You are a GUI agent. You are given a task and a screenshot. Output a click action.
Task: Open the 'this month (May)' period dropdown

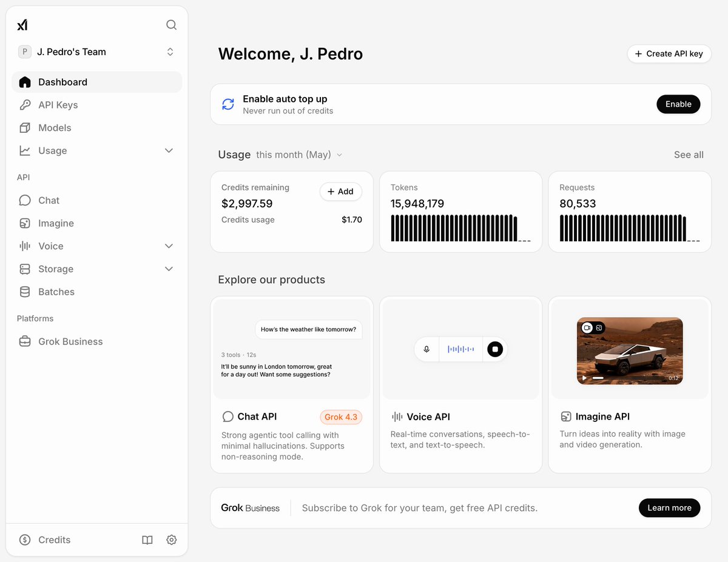(x=299, y=155)
